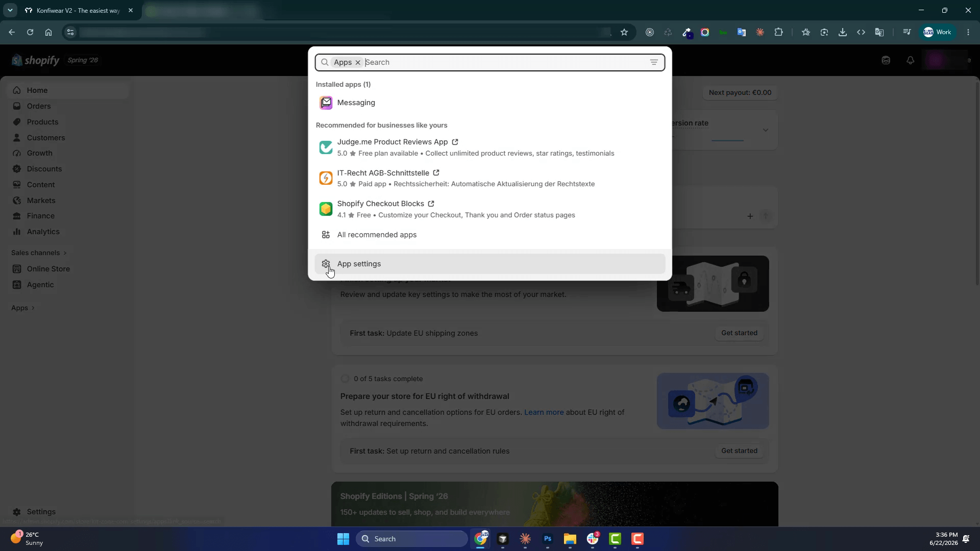Click Next payout: €0.00 button
Image resolution: width=980 pixels, height=551 pixels.
pos(740,92)
